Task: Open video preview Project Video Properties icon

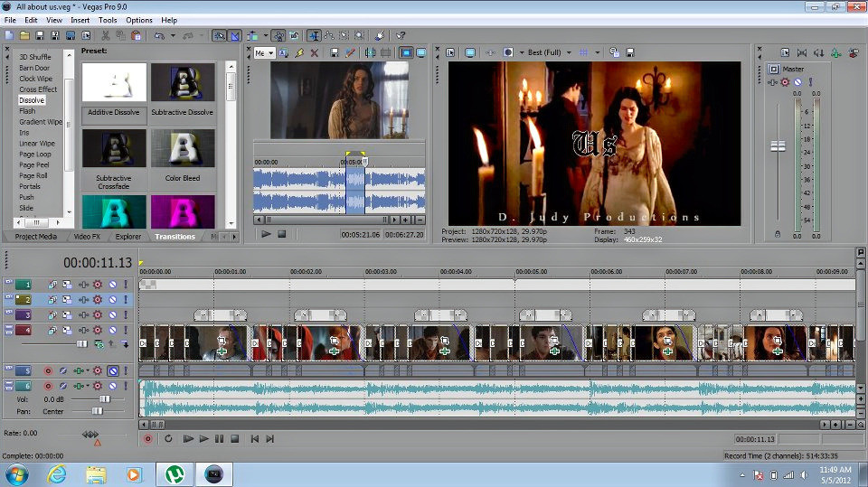Action: [x=450, y=52]
